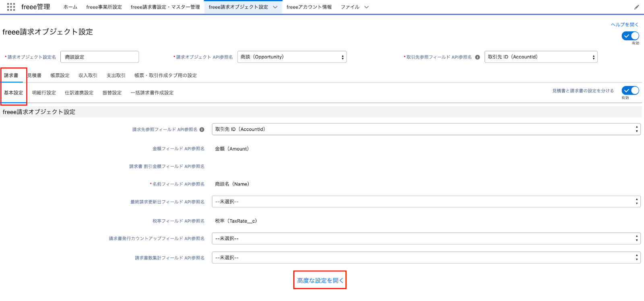This screenshot has width=644, height=301.
Task: Expand chevron next to ファイル nav item
Action: coord(366,7)
